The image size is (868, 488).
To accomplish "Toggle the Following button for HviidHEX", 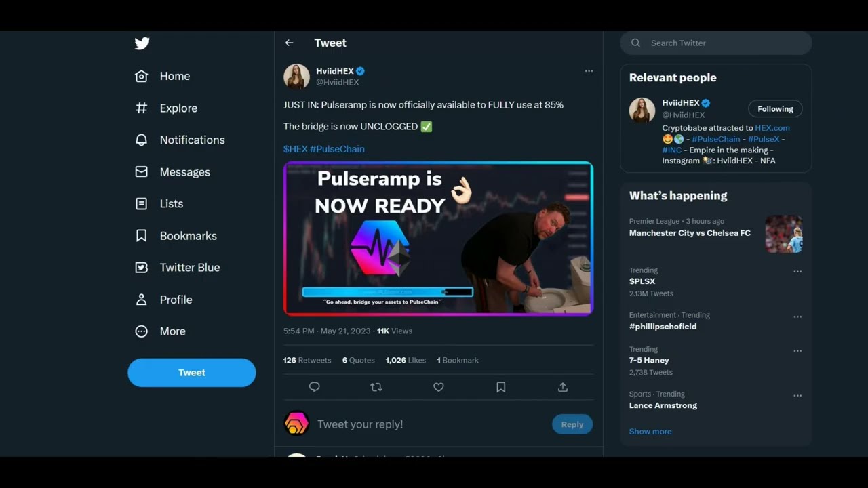I will point(775,109).
